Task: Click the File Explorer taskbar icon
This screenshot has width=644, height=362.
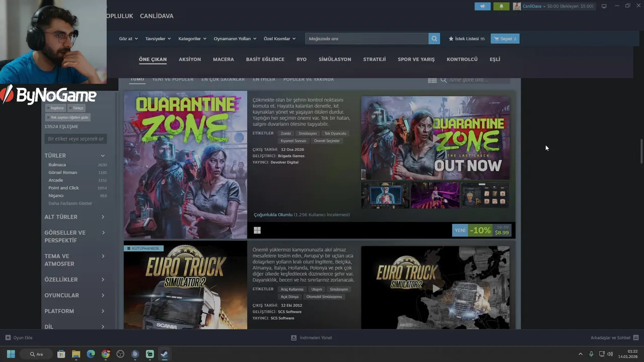Action: coord(76,354)
